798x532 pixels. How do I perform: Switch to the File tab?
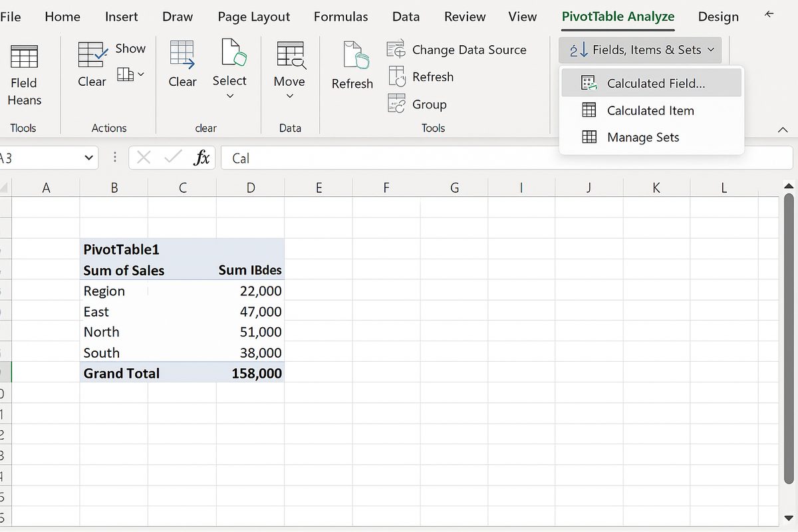pyautogui.click(x=11, y=17)
